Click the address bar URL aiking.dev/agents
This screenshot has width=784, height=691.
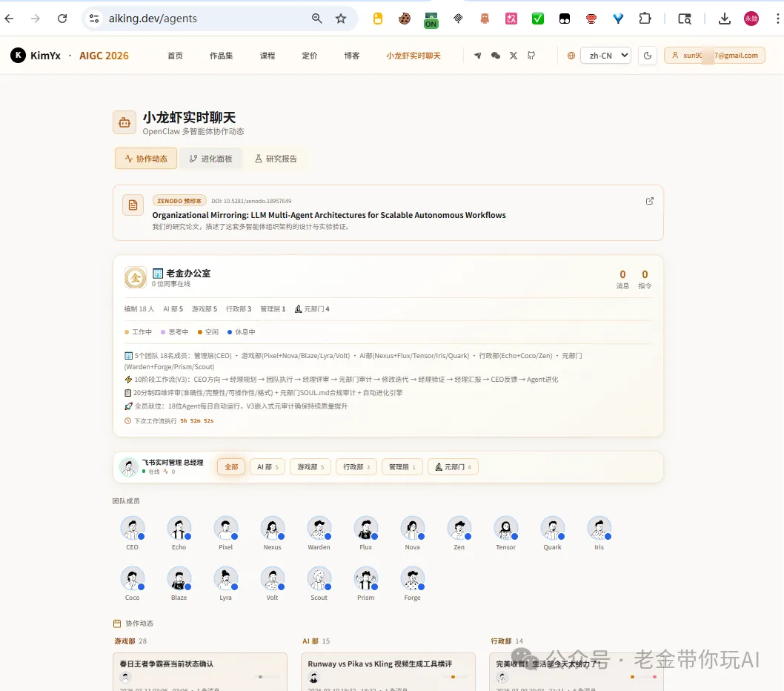[x=153, y=19]
